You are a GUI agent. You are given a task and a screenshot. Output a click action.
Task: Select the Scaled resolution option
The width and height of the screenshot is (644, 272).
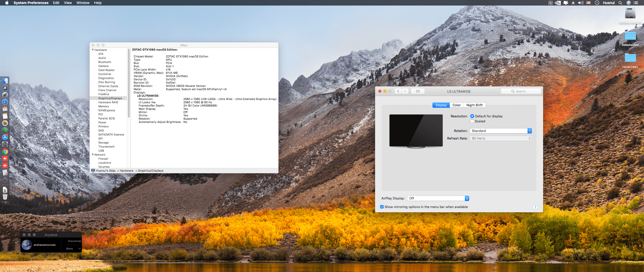[472, 121]
